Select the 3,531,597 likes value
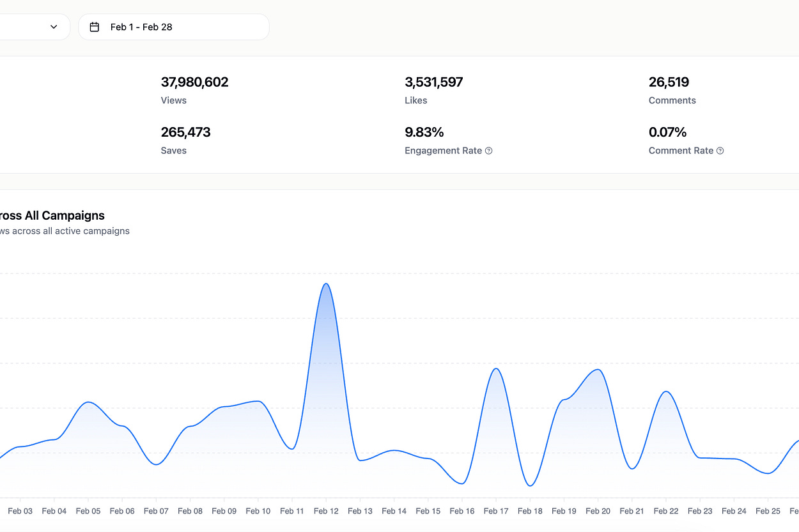The width and height of the screenshot is (799, 532). (x=434, y=82)
